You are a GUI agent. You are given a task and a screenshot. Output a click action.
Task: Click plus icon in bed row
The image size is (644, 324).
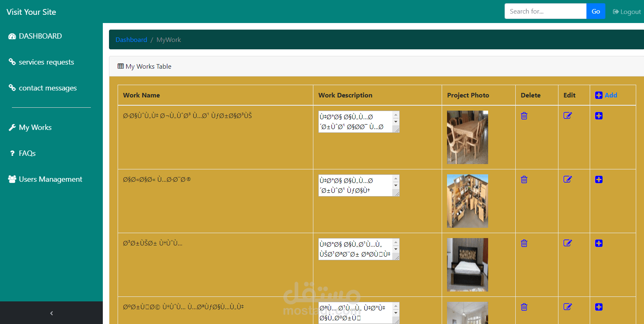click(599, 243)
